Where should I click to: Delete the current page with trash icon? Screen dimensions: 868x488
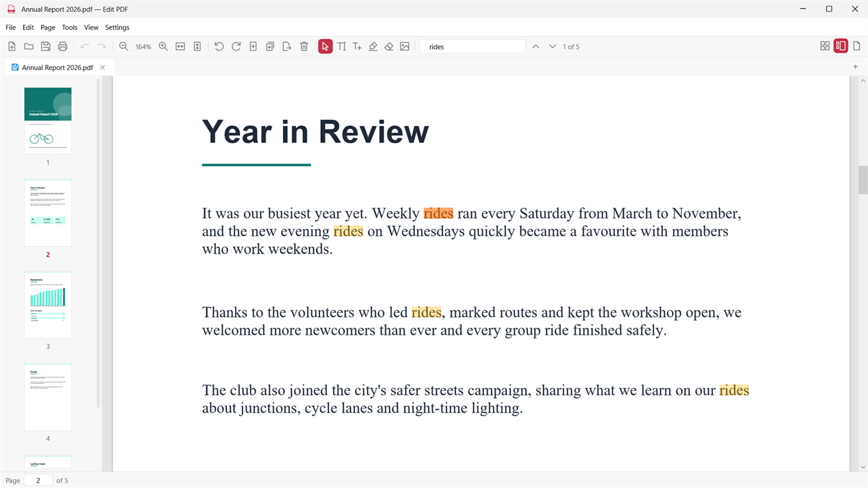pyautogui.click(x=304, y=47)
